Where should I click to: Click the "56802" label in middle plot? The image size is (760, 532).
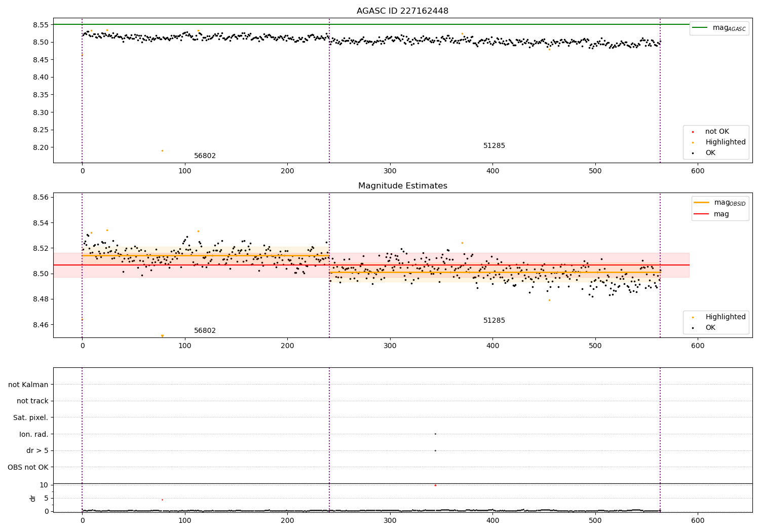click(205, 331)
